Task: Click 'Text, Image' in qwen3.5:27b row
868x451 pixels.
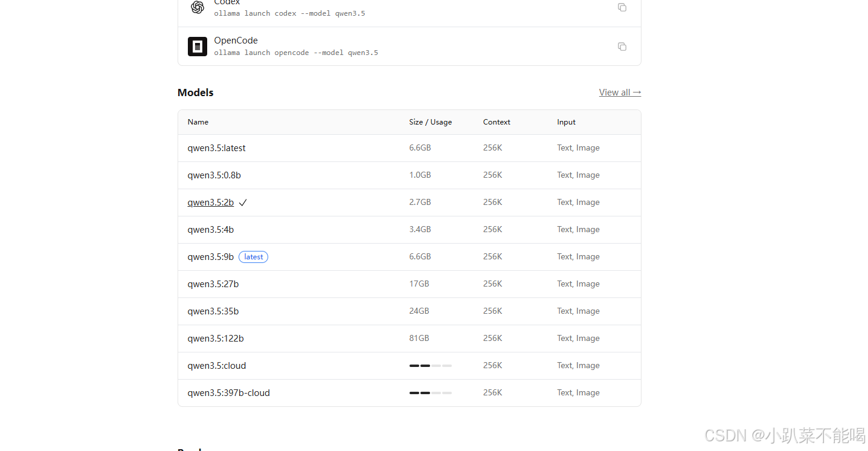Action: (x=579, y=284)
